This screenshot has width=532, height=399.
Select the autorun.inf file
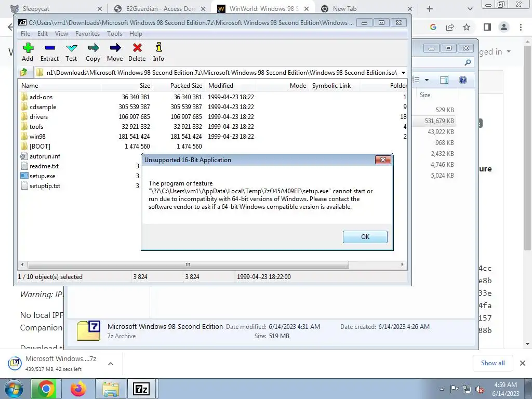(x=41, y=156)
